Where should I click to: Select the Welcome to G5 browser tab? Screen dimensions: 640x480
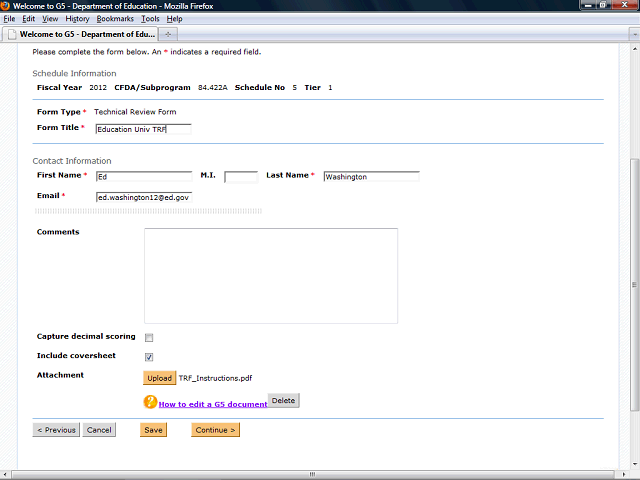click(80, 34)
